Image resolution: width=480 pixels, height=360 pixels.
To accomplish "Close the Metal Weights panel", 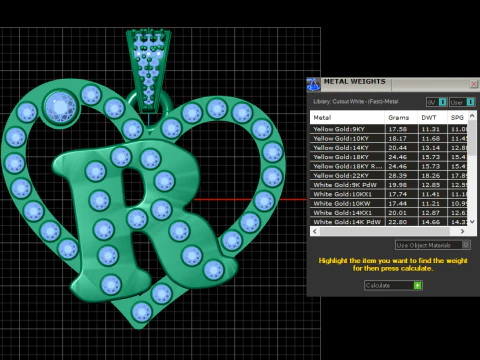I will [x=474, y=84].
